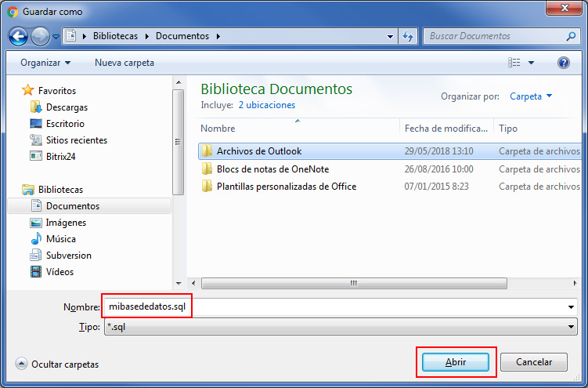
Task: Click the Bitrix24 icon in Favoritos
Action: [x=36, y=156]
